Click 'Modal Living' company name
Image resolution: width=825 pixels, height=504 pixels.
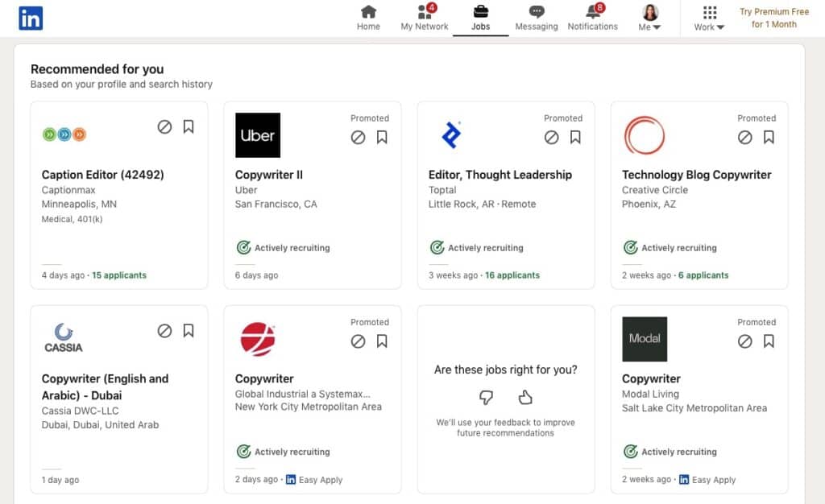[x=650, y=394]
